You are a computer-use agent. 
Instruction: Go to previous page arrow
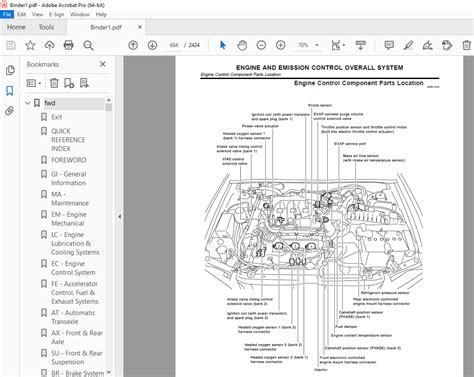[133, 45]
